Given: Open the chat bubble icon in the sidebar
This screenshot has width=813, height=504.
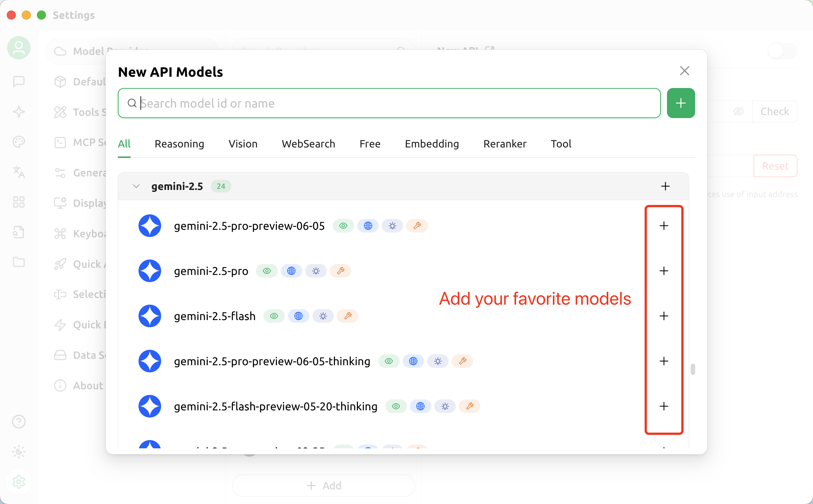Looking at the screenshot, I should point(19,82).
